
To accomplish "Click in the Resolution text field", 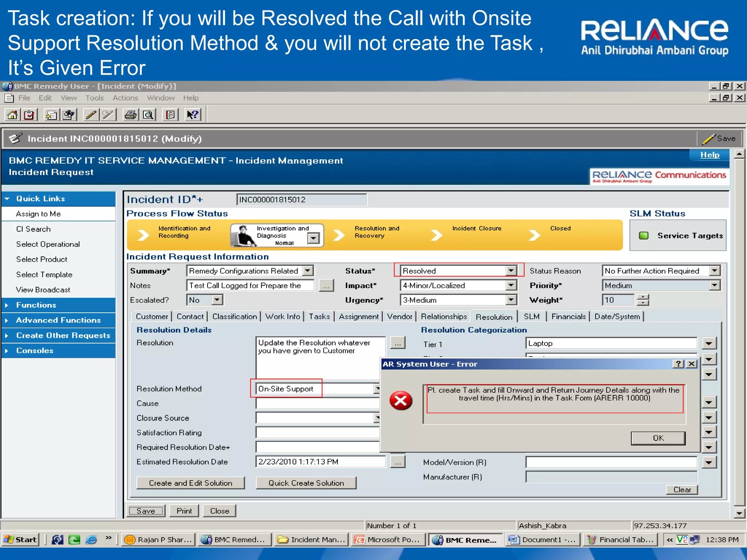I will (x=320, y=357).
